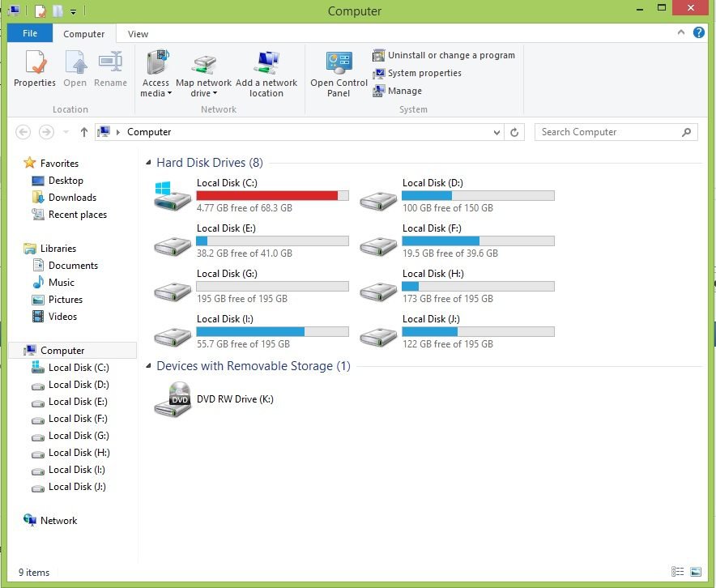Click the Manage icon

[402, 91]
